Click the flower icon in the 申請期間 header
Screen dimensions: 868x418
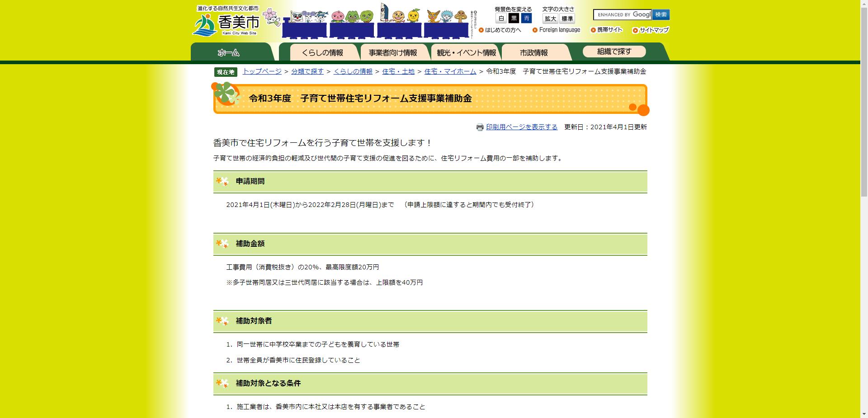click(x=221, y=182)
